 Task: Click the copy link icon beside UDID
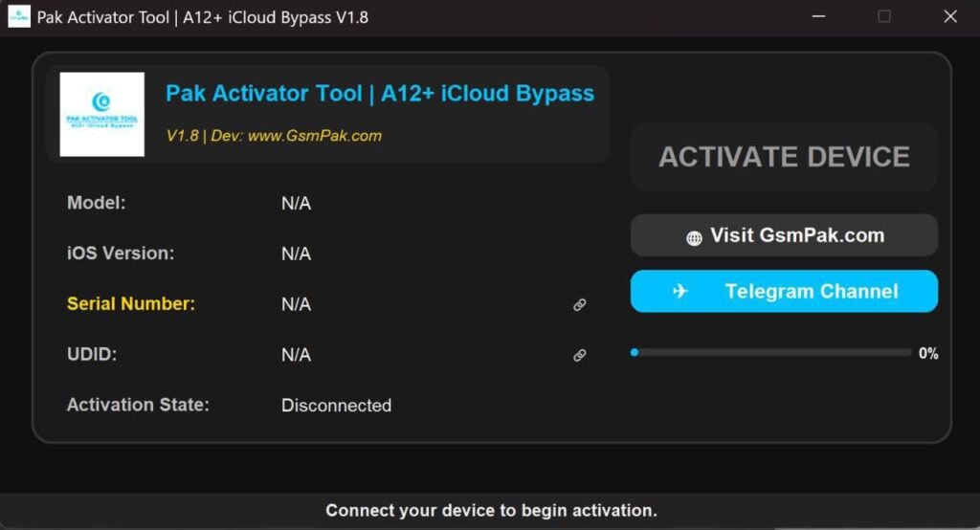click(x=579, y=355)
